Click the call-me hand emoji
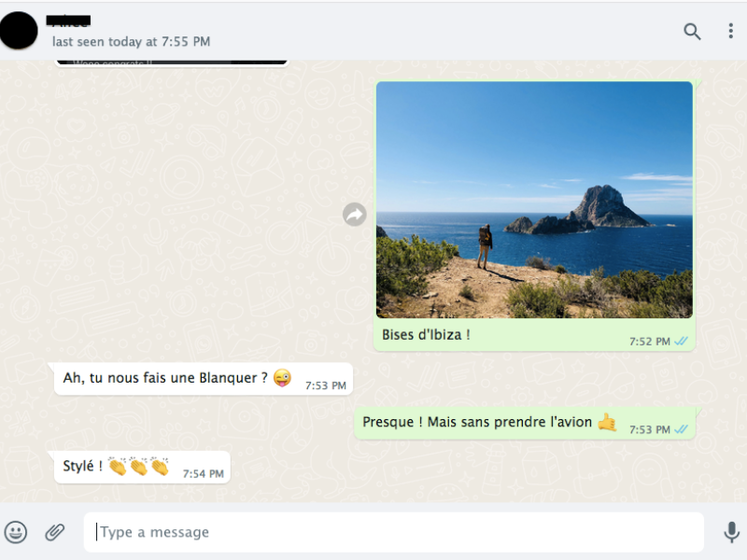 pos(608,422)
